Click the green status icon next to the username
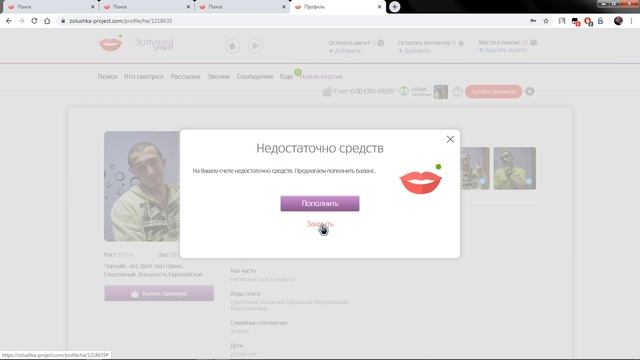This screenshot has width=640, height=360. 404,91
